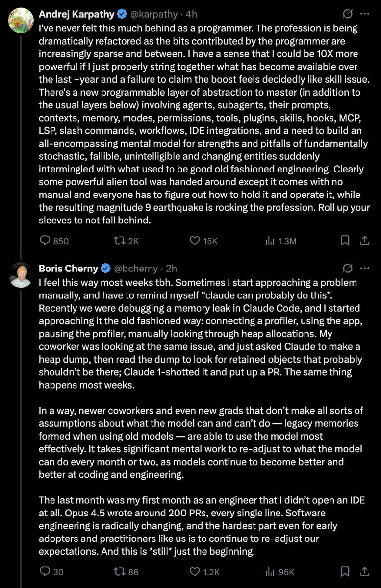Viewport: 381px width, 588px height.
Task: Bookmark Andrej Karpathy's post
Action: click(x=345, y=241)
